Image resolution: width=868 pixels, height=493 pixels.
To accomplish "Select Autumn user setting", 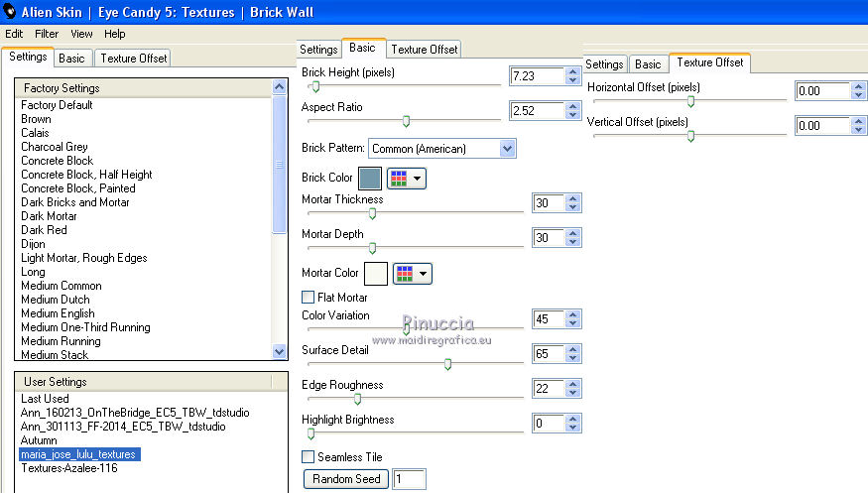I will click(39, 440).
